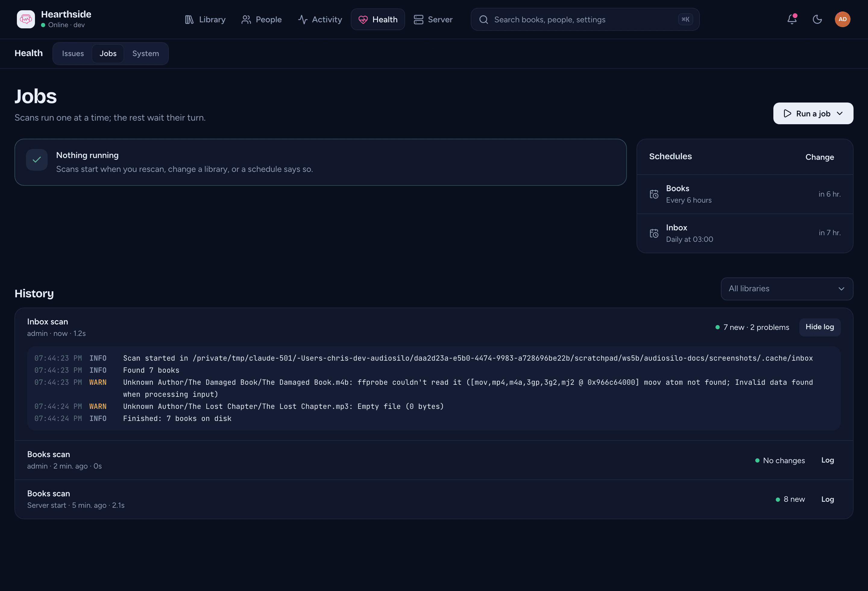
Task: Click the Inbox scan history title
Action: pyautogui.click(x=47, y=322)
